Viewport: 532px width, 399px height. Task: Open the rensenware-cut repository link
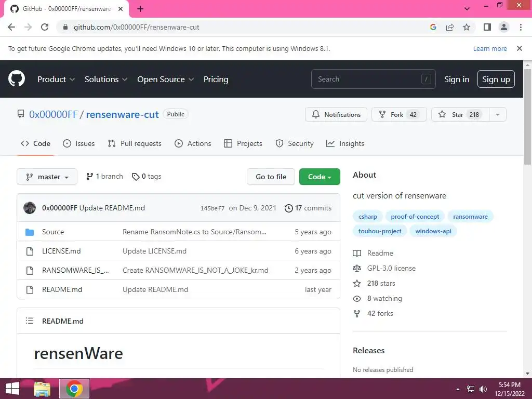click(x=122, y=115)
